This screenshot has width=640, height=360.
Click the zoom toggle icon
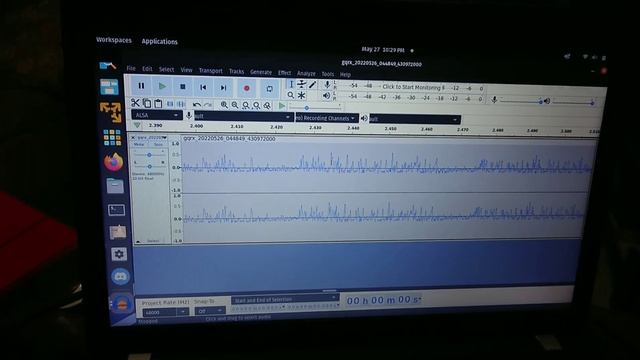click(267, 106)
